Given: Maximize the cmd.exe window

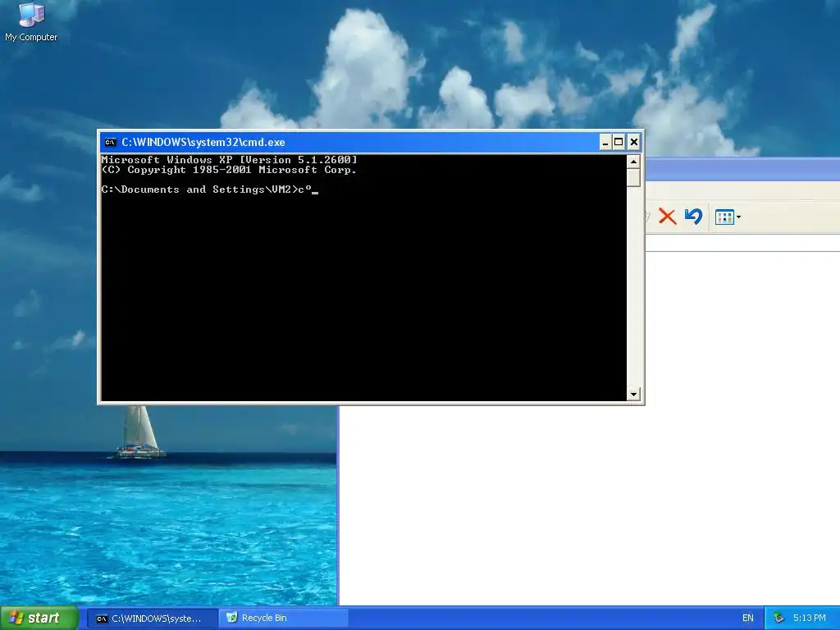Looking at the screenshot, I should [x=619, y=142].
